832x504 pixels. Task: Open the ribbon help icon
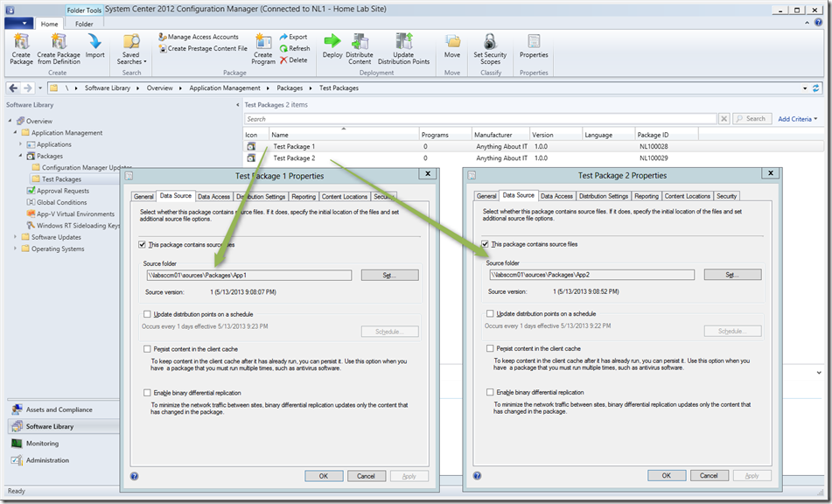point(818,22)
